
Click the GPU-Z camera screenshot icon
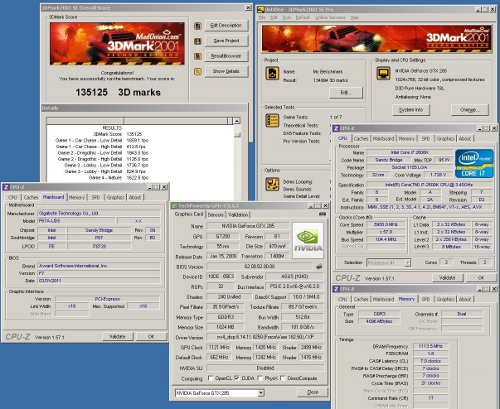coord(322,214)
